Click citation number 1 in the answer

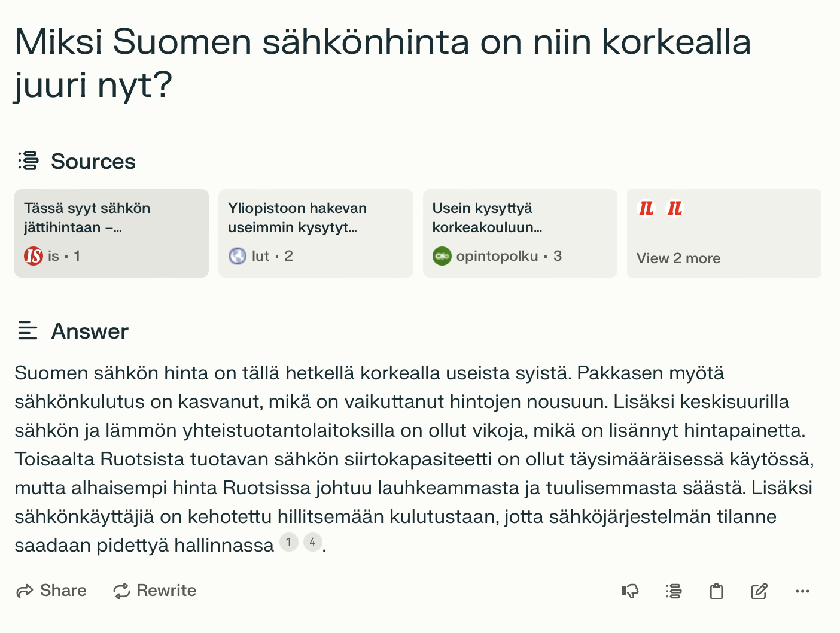pyautogui.click(x=289, y=543)
